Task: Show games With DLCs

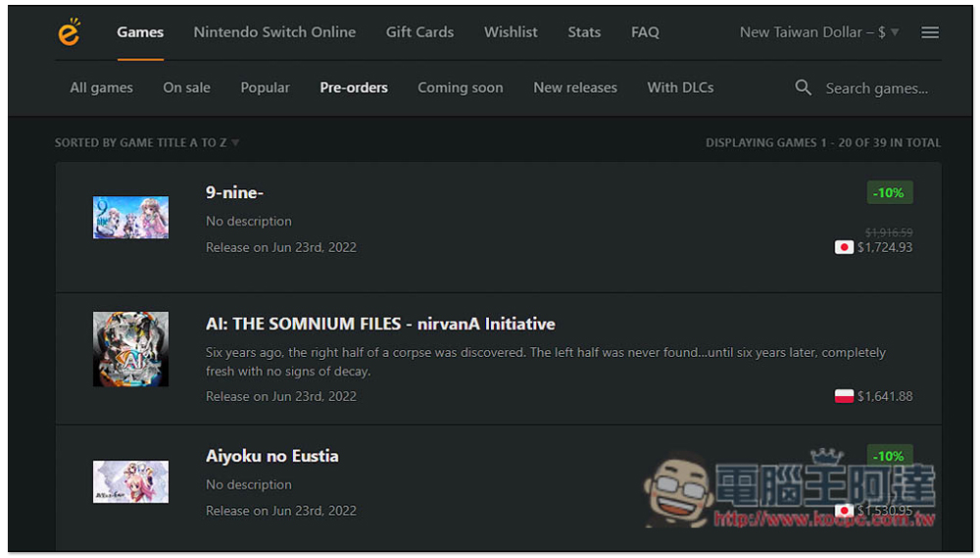Action: [x=680, y=87]
